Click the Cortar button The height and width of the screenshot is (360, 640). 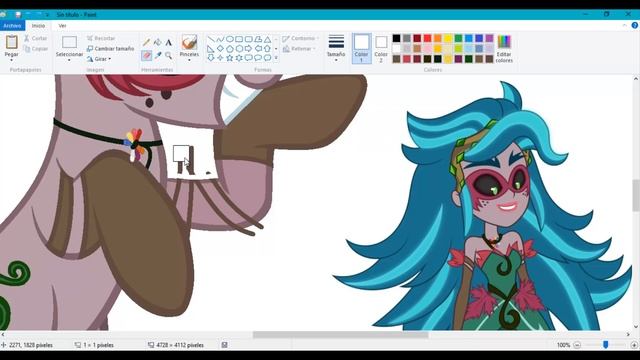pyautogui.click(x=36, y=38)
